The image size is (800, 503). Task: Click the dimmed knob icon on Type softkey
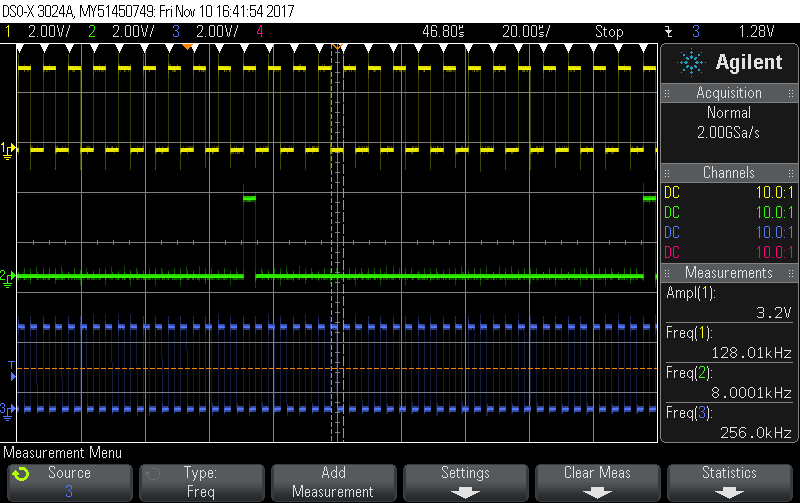(x=153, y=474)
